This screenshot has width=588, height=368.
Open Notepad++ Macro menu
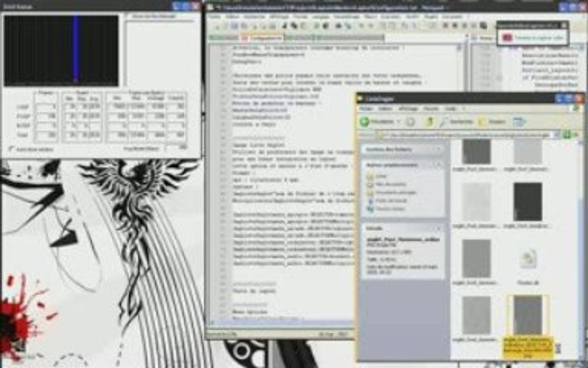371,16
